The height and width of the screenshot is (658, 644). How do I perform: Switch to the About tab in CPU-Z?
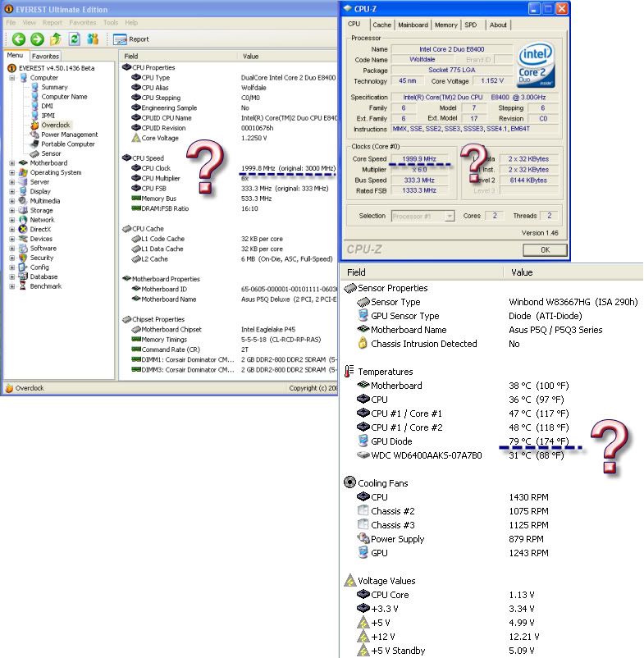point(498,25)
